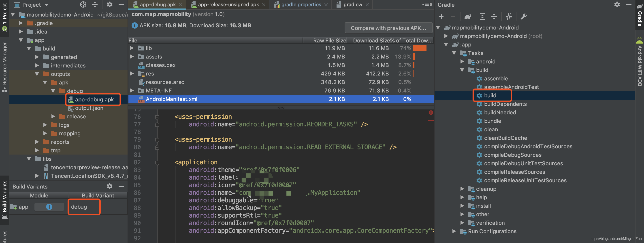Click the red error indicator in editor gutter
The image size is (644, 243).
(x=431, y=113)
